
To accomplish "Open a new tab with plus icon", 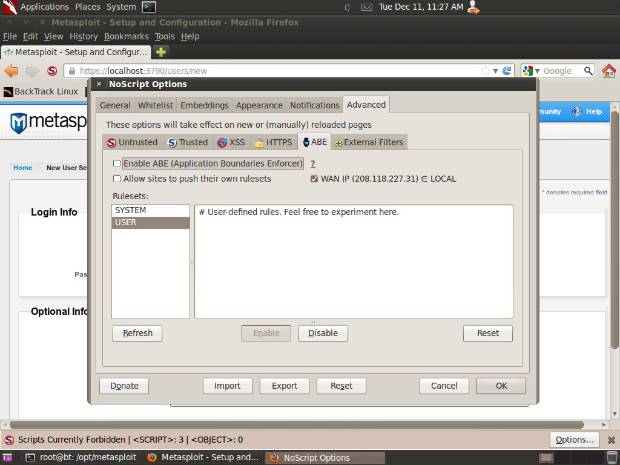I will [x=161, y=52].
